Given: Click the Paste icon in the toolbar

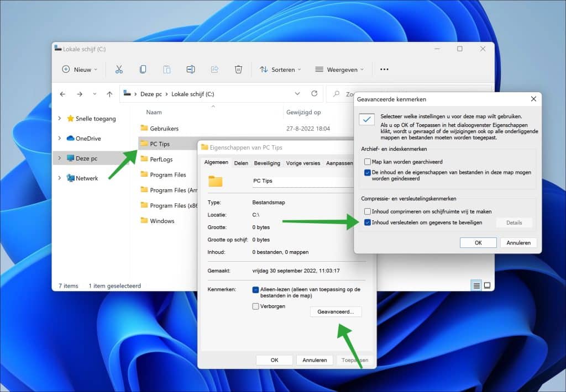Looking at the screenshot, I should pos(166,69).
